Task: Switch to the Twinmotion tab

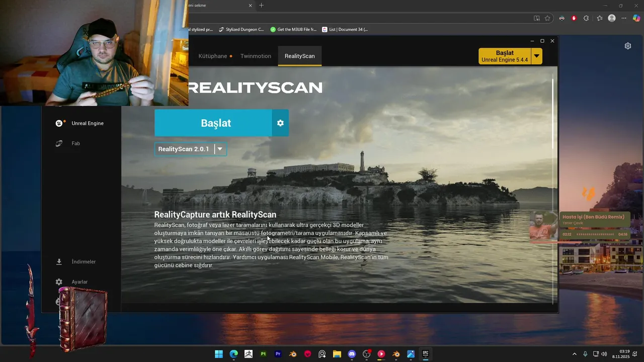Action: pos(256,56)
